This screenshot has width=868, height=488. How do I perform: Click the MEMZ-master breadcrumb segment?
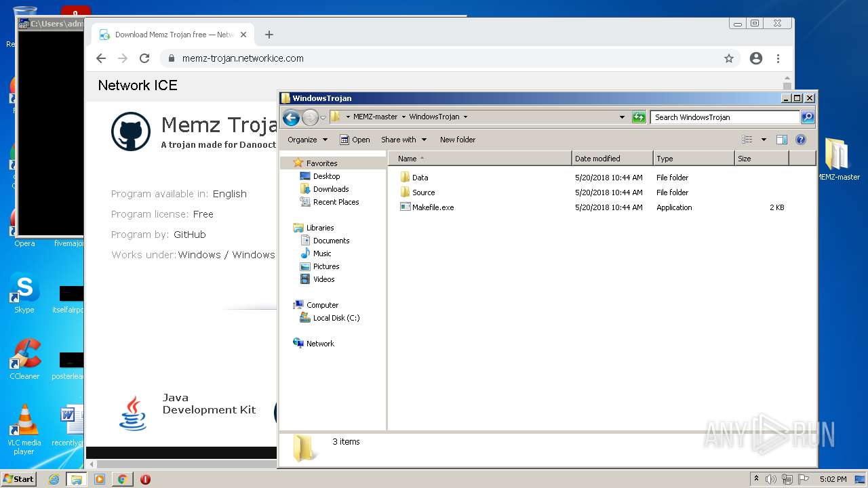(375, 117)
